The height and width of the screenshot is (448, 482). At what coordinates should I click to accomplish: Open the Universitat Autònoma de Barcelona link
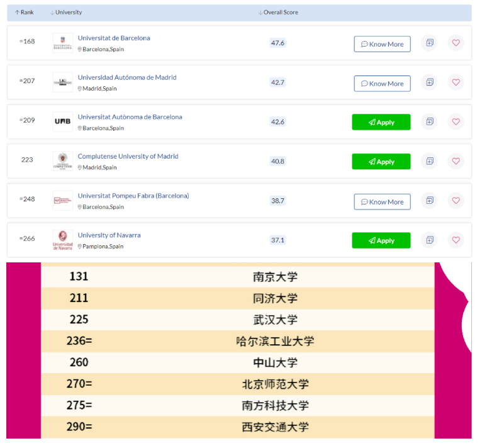pyautogui.click(x=130, y=117)
